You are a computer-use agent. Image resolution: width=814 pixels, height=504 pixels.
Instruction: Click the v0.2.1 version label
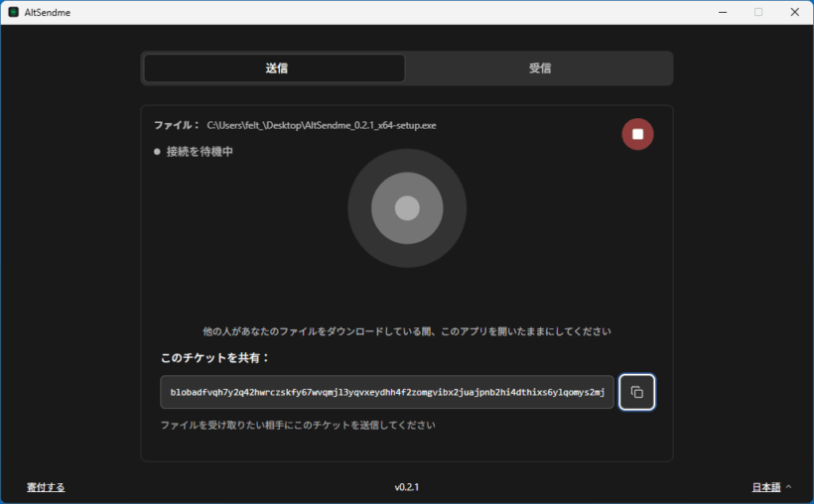click(x=407, y=487)
